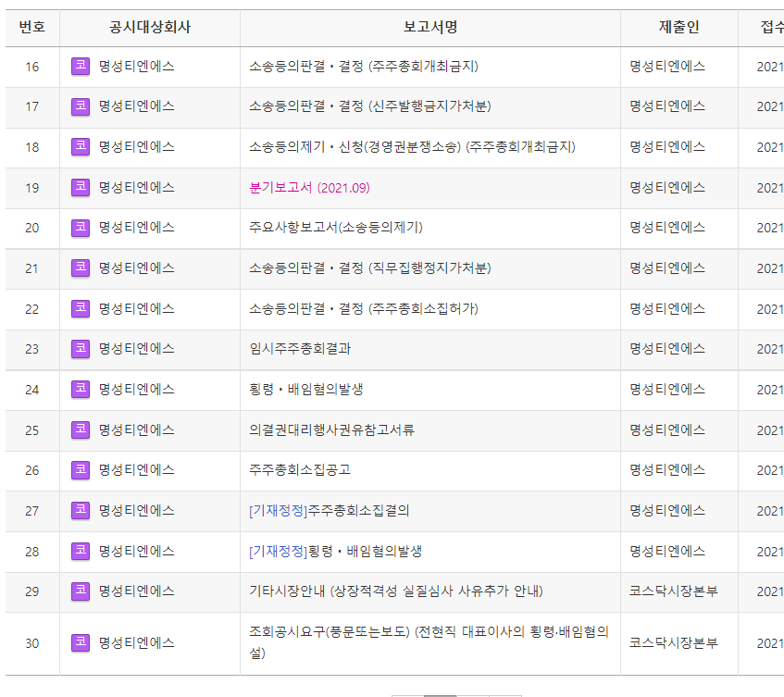Click the KOSDAQ icon in row 27
Image resolution: width=784 pixels, height=697 pixels.
point(80,511)
